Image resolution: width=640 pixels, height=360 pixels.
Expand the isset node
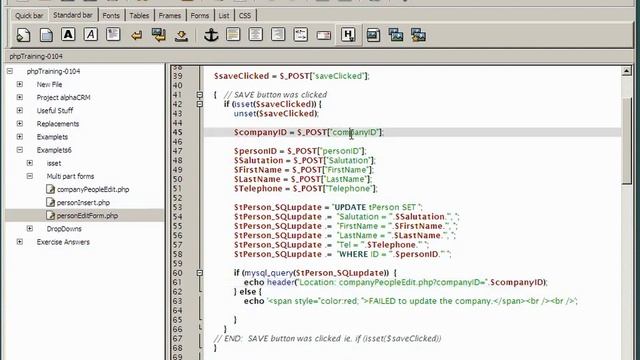tap(30, 163)
